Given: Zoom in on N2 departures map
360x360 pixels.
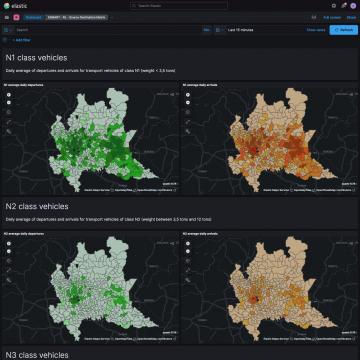Looking at the screenshot, I should pos(9,244).
